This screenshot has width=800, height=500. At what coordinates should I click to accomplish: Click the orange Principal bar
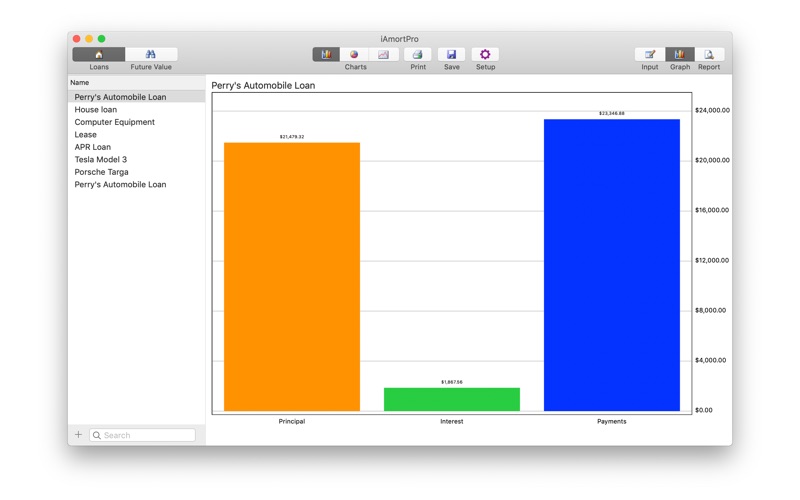click(x=292, y=277)
